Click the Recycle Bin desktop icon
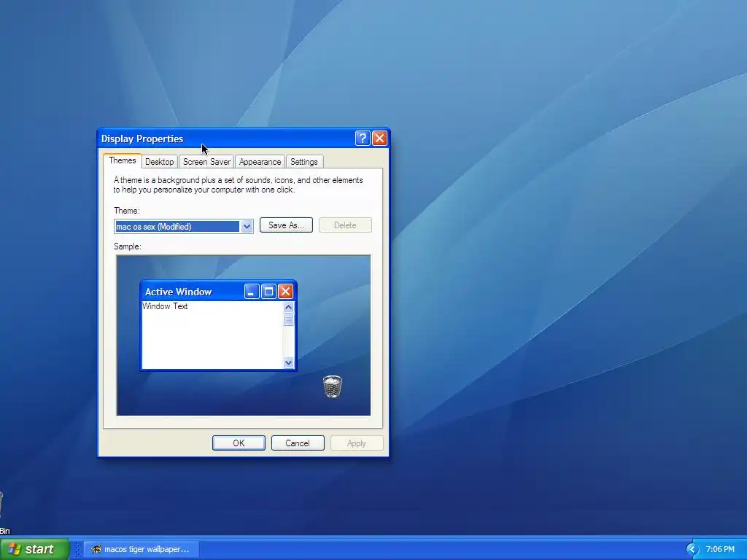This screenshot has height=560, width=747. pos(2,512)
